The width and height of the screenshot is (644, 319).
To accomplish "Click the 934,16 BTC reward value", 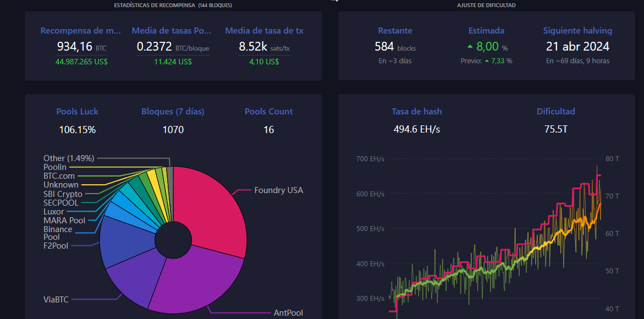I will (x=81, y=47).
